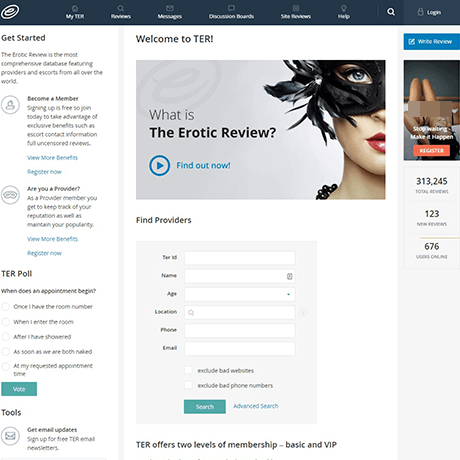Screen dimensions: 460x460
Task: Click the contact icon inside Name field
Action: coord(290,276)
